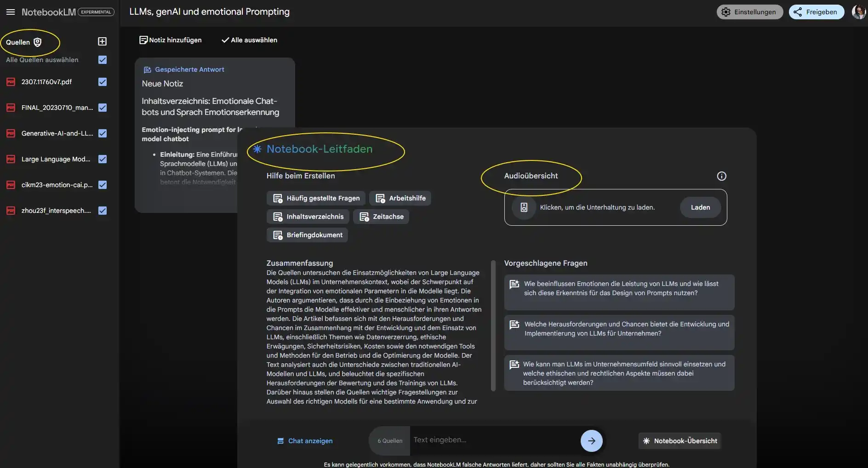Open source Generative-AI-and-LL...
The width and height of the screenshot is (868, 468).
[x=57, y=133]
